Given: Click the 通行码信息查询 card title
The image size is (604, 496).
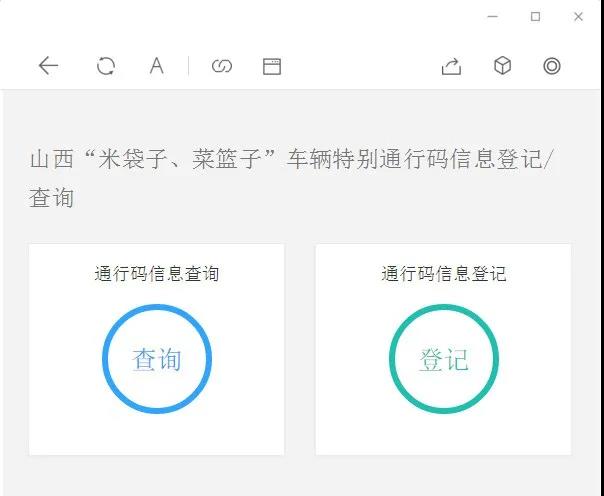Looking at the screenshot, I should click(x=157, y=273).
